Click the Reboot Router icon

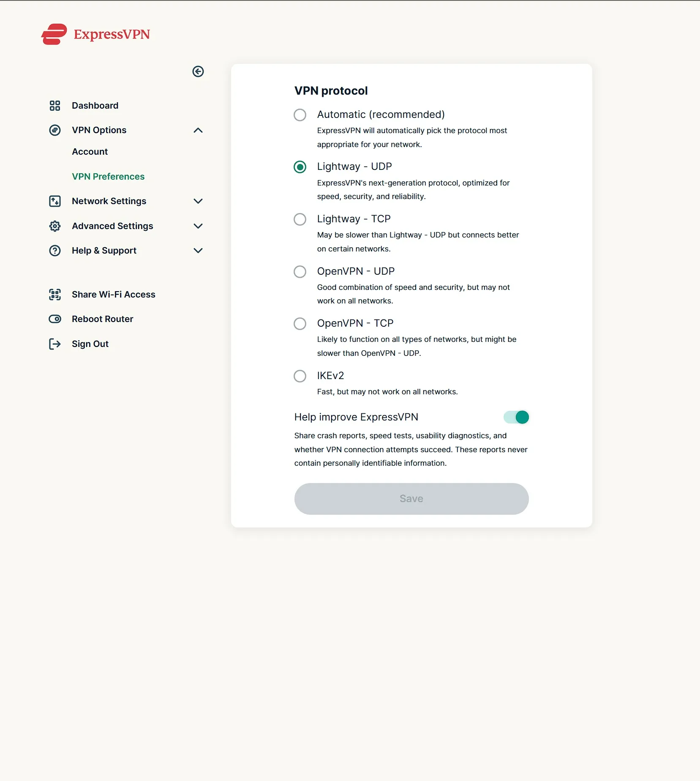[x=55, y=319]
